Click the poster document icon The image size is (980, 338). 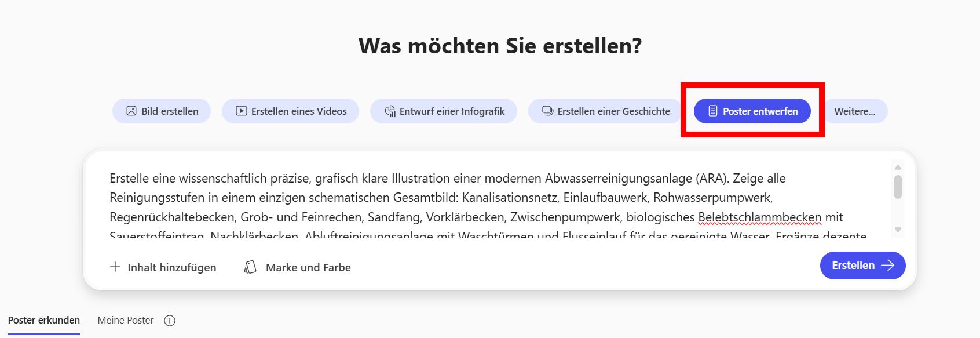tap(713, 111)
